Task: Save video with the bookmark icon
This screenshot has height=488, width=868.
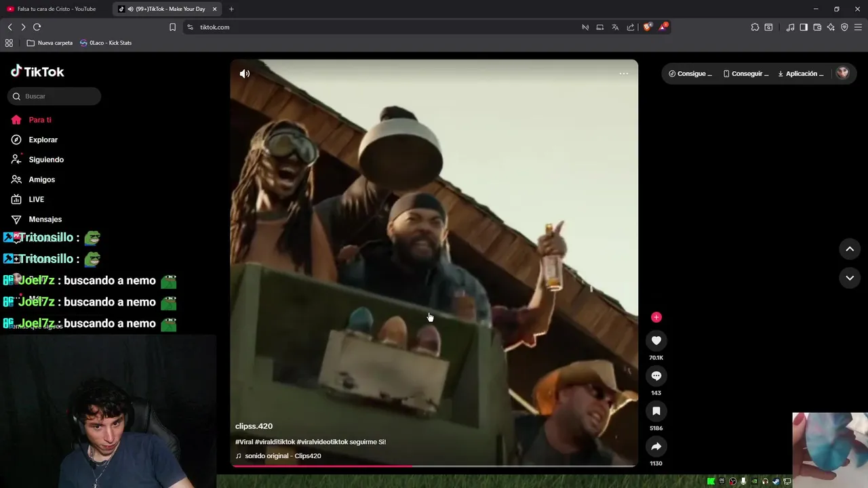Action: click(x=656, y=411)
